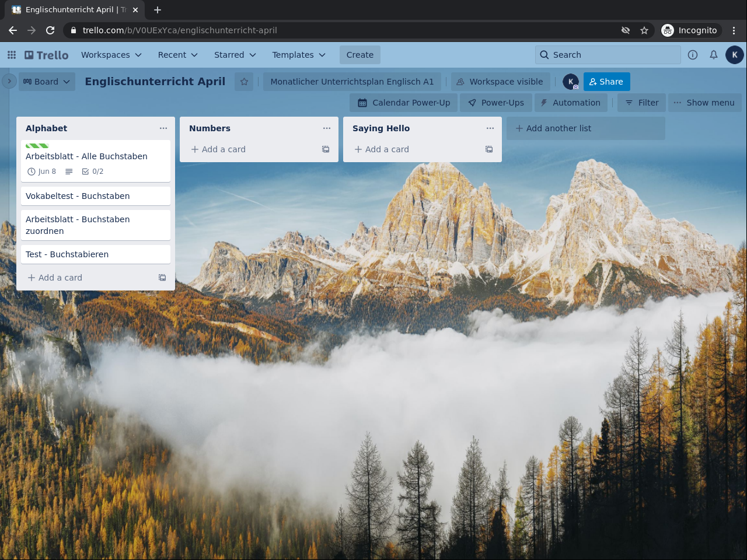Click the Share button
This screenshot has width=747, height=560.
[607, 82]
